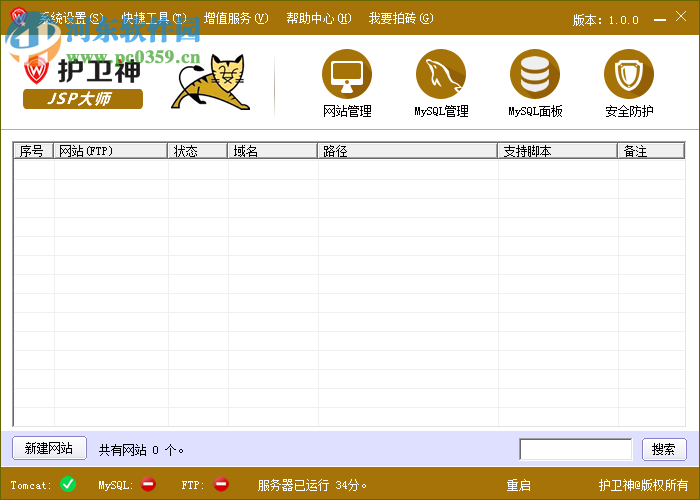Image resolution: width=700 pixels, height=500 pixels.
Task: Click the Tomcat cat logo
Action: (x=211, y=82)
